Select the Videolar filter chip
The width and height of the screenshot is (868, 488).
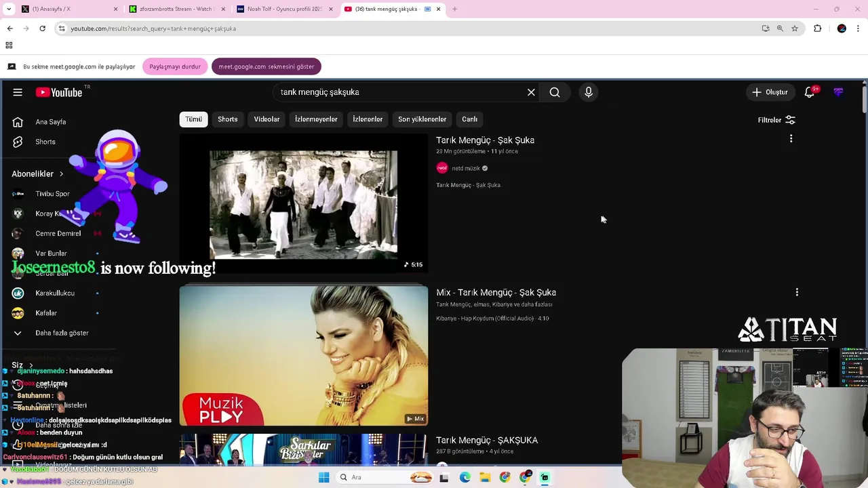[x=267, y=119]
